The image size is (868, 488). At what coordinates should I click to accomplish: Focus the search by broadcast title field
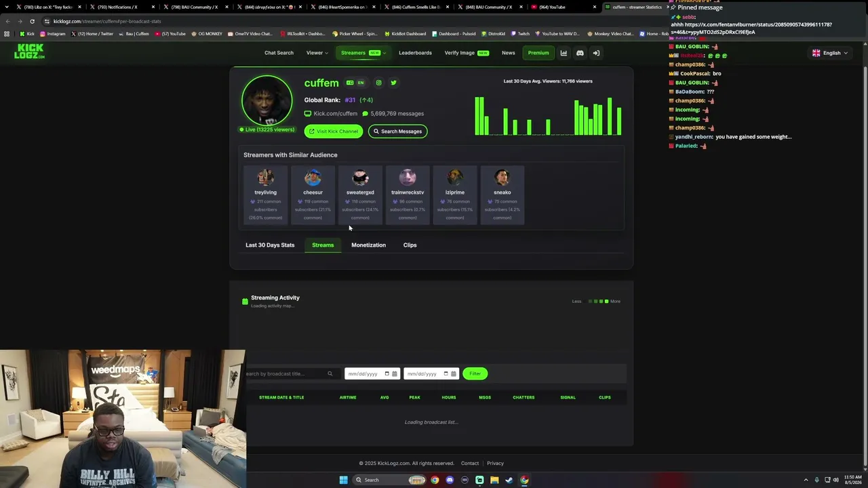pyautogui.click(x=290, y=373)
